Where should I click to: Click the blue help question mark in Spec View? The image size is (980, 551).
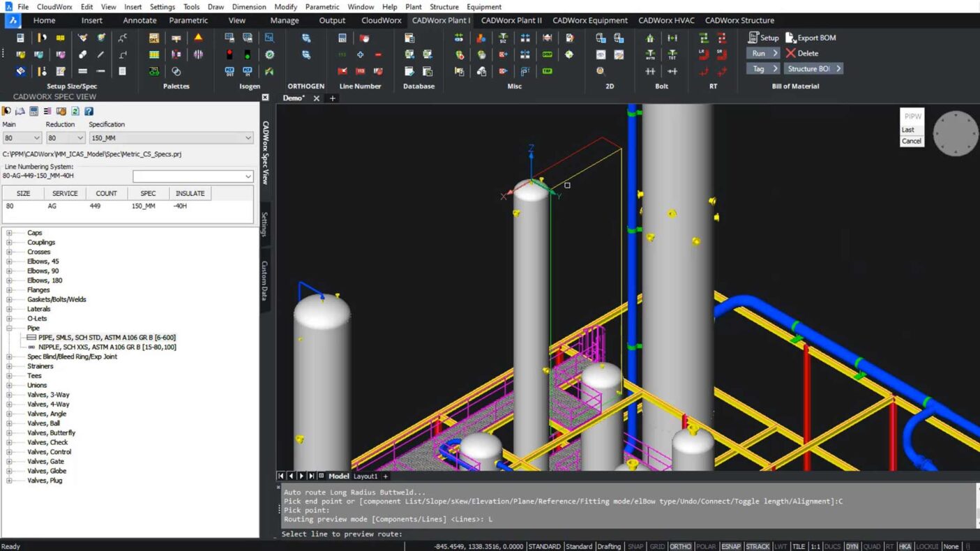[x=89, y=111]
